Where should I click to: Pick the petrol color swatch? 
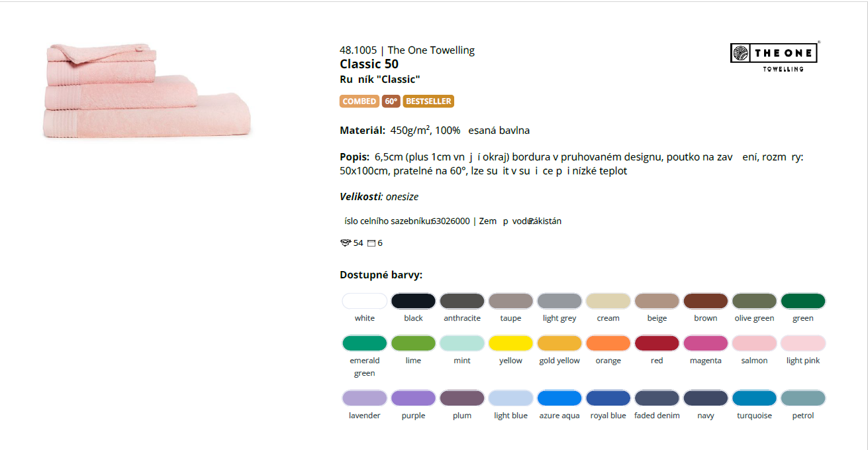803,398
